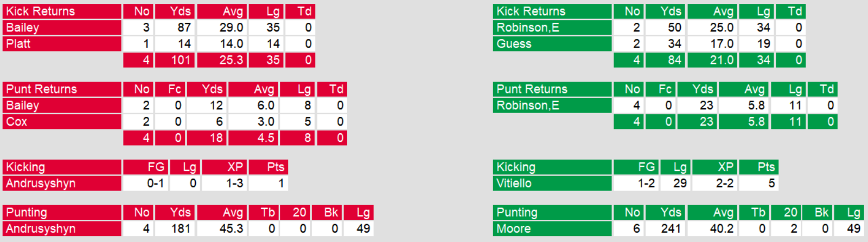Open Vitiello's row in green Kicking table
Image resolution: width=868 pixels, height=242 pixels.
click(x=514, y=184)
